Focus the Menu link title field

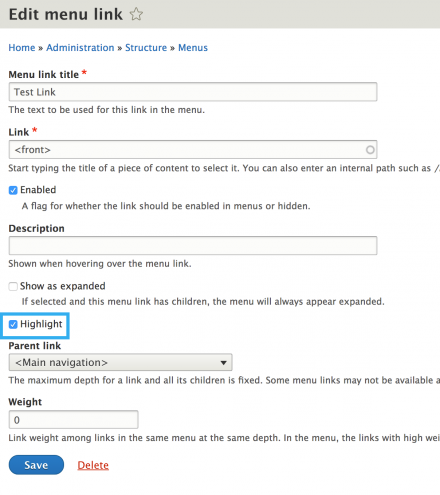[x=193, y=92]
